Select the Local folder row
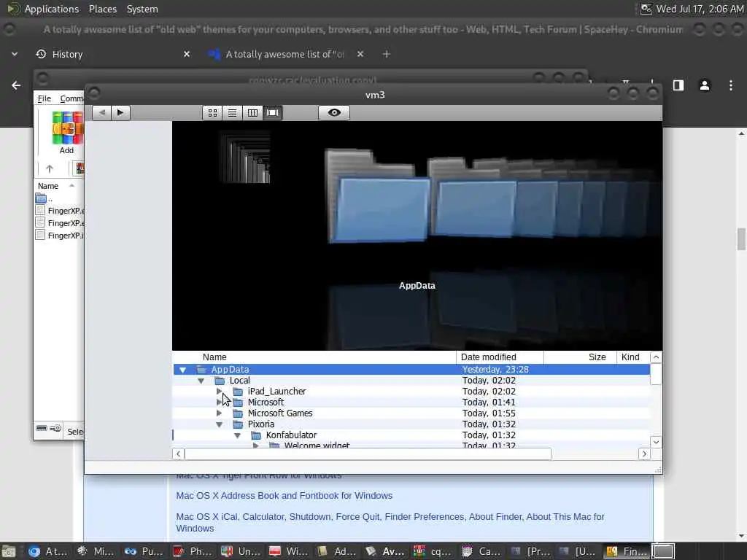The height and width of the screenshot is (560, 747). tap(411, 381)
